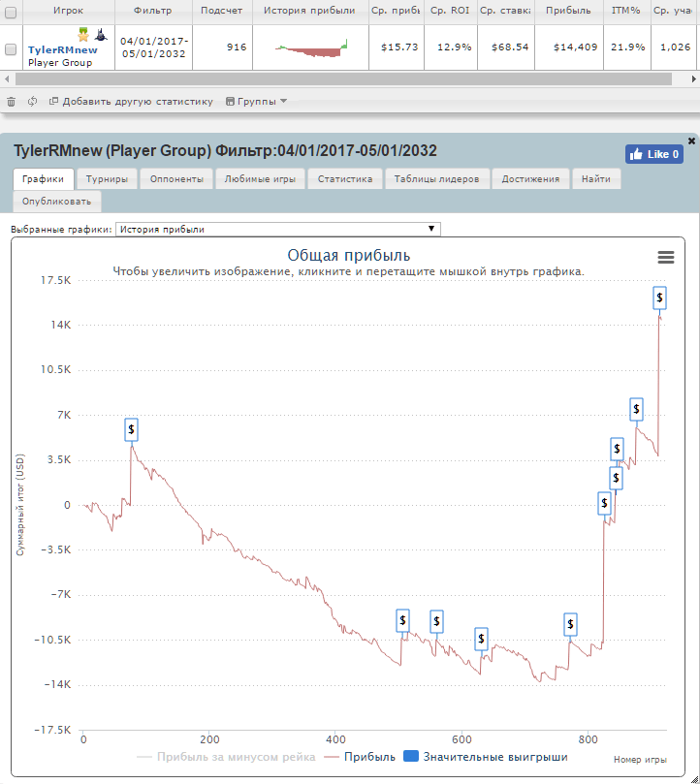Open the 'Статистика' tab
This screenshot has width=700, height=784.
tap(345, 179)
